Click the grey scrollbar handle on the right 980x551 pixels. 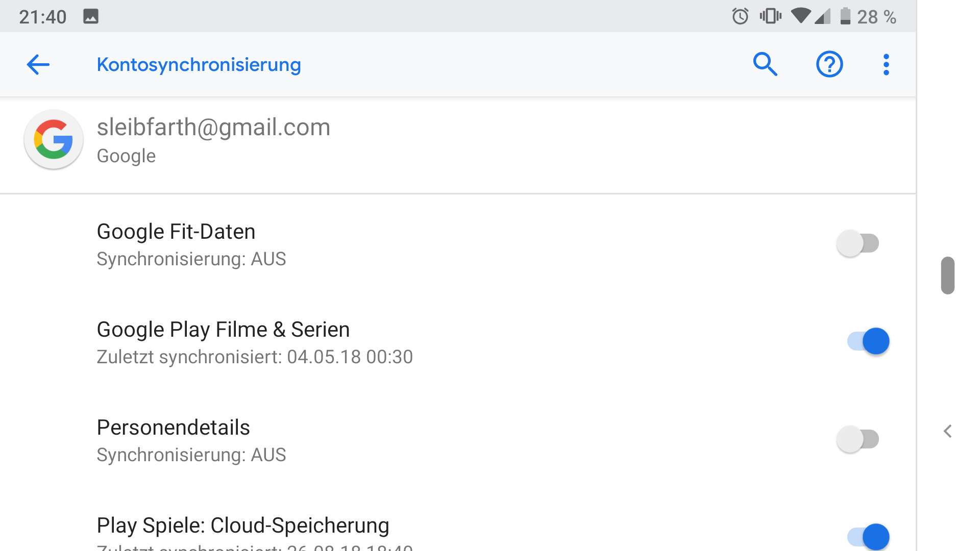(948, 275)
